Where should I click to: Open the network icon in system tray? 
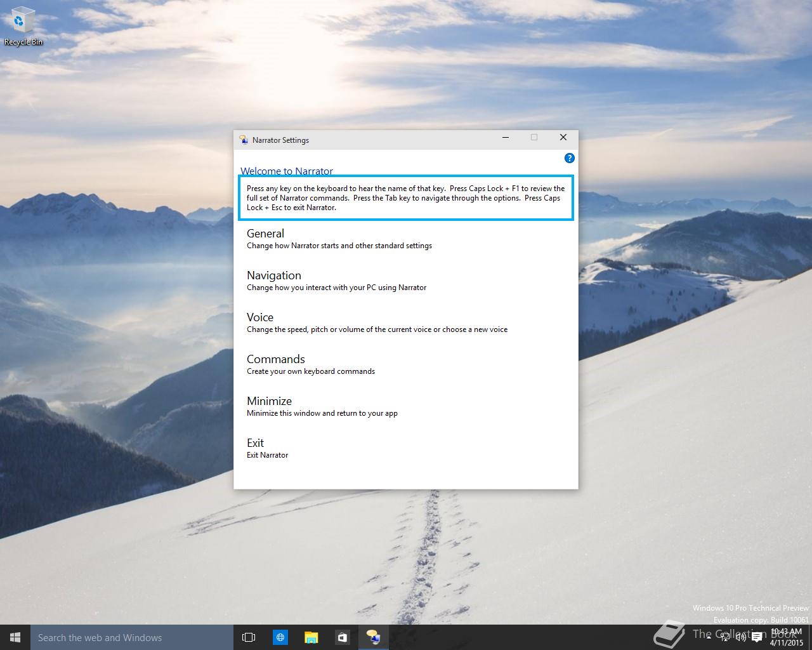tap(725, 637)
